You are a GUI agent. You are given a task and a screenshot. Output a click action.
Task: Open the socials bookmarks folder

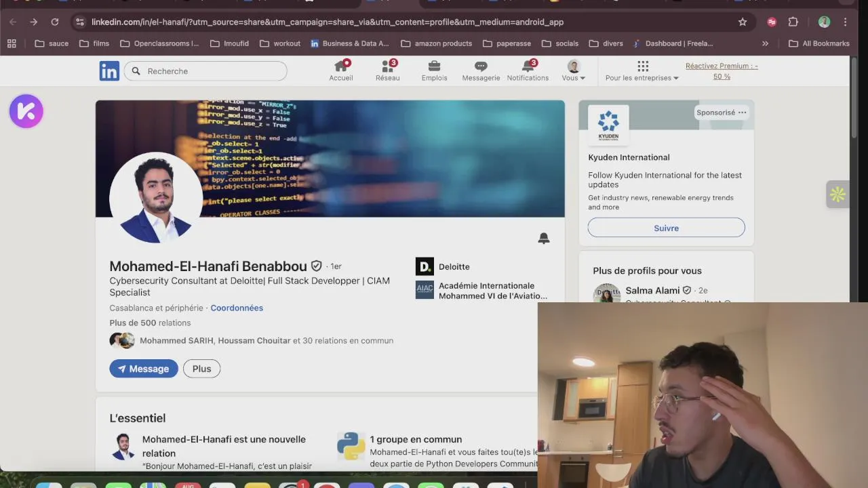pyautogui.click(x=560, y=43)
